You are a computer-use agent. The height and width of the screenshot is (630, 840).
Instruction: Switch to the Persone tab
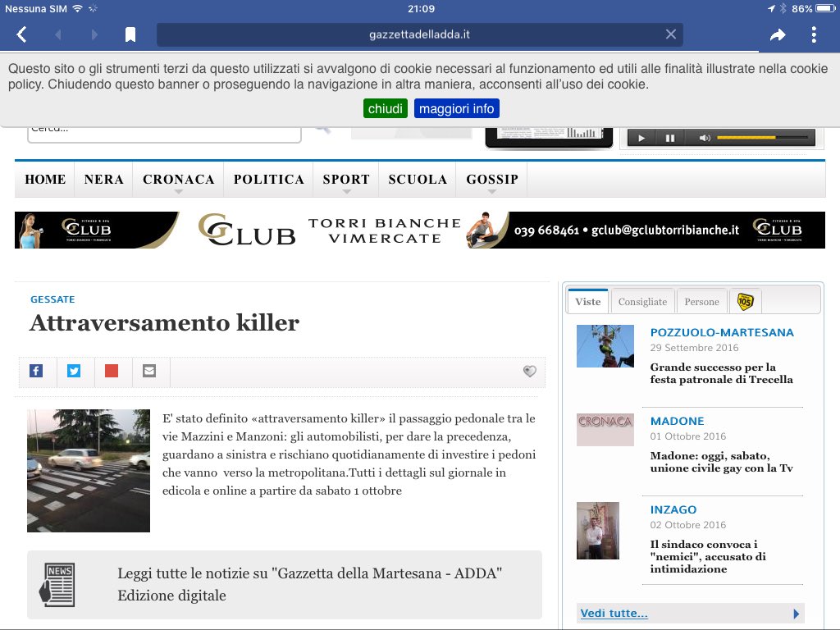point(702,302)
